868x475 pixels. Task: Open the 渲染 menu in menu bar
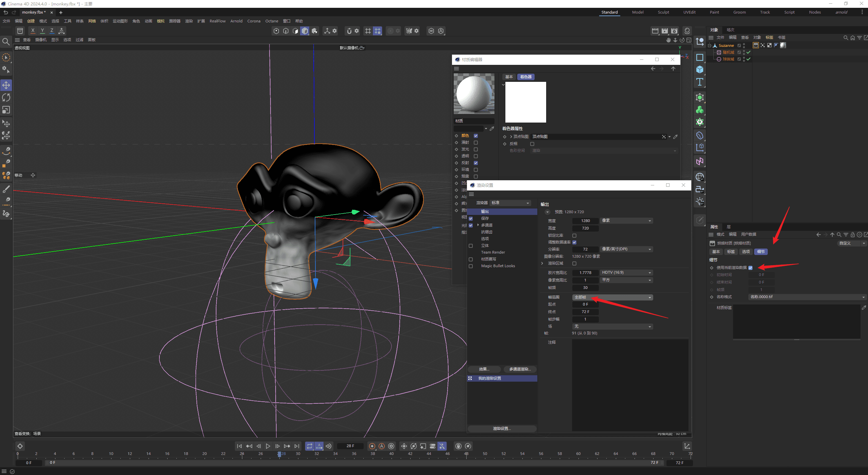tap(189, 21)
